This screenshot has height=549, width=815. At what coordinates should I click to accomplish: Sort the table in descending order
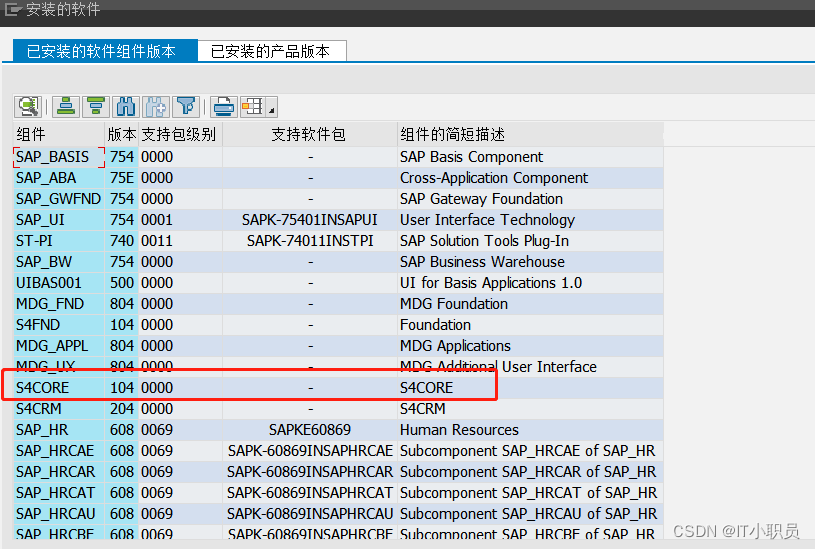[x=96, y=107]
